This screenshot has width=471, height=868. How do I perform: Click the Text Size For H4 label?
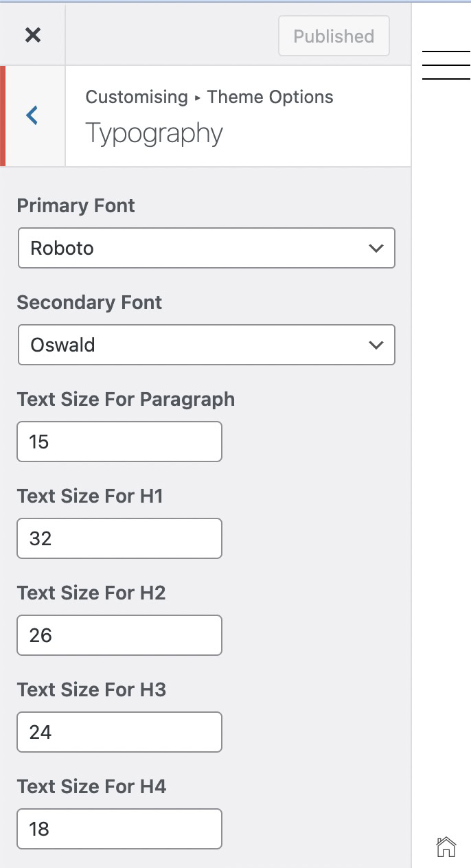91,786
